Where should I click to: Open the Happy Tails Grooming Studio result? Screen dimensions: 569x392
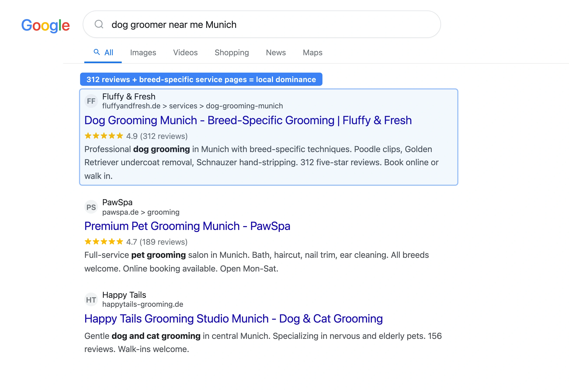[233, 319]
